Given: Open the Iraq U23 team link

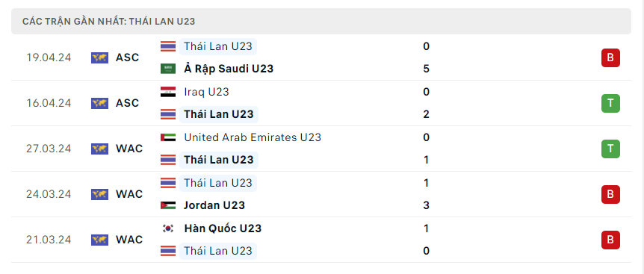Looking at the screenshot, I should (206, 92).
